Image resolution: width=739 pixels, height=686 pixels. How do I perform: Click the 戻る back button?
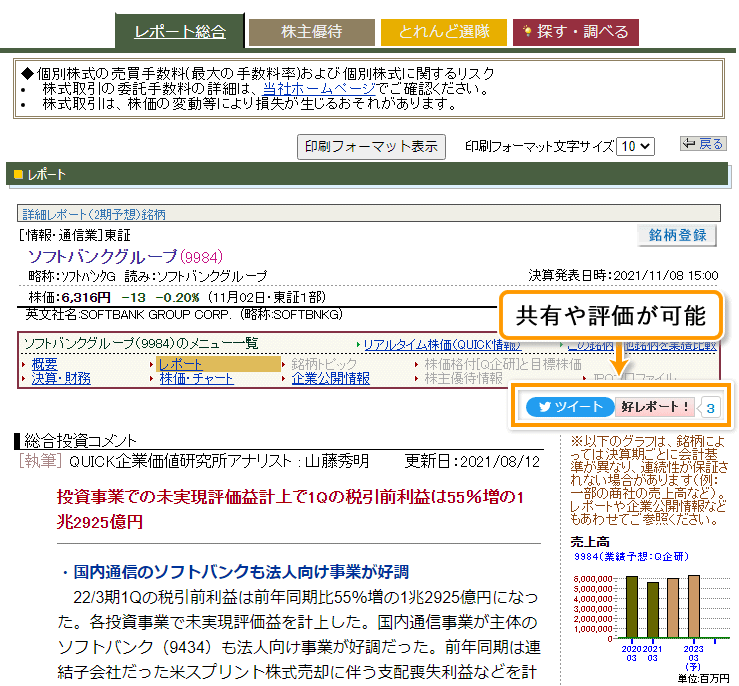point(703,144)
